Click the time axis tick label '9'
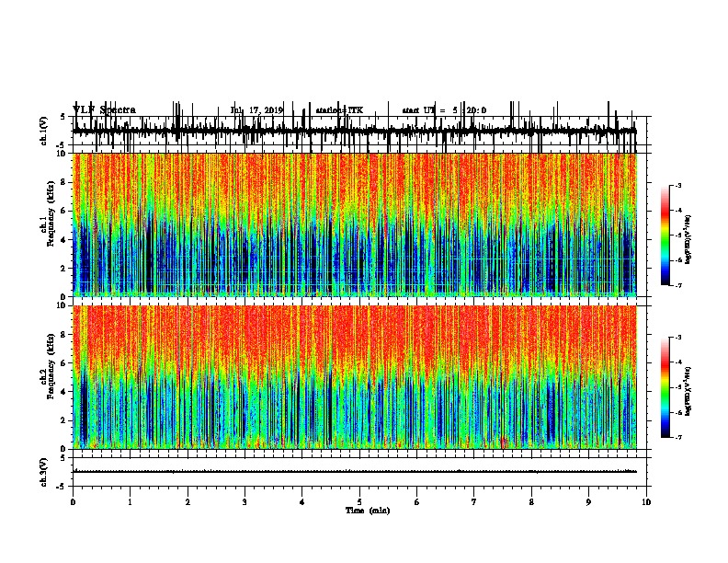This screenshot has width=728, height=563. coord(588,502)
